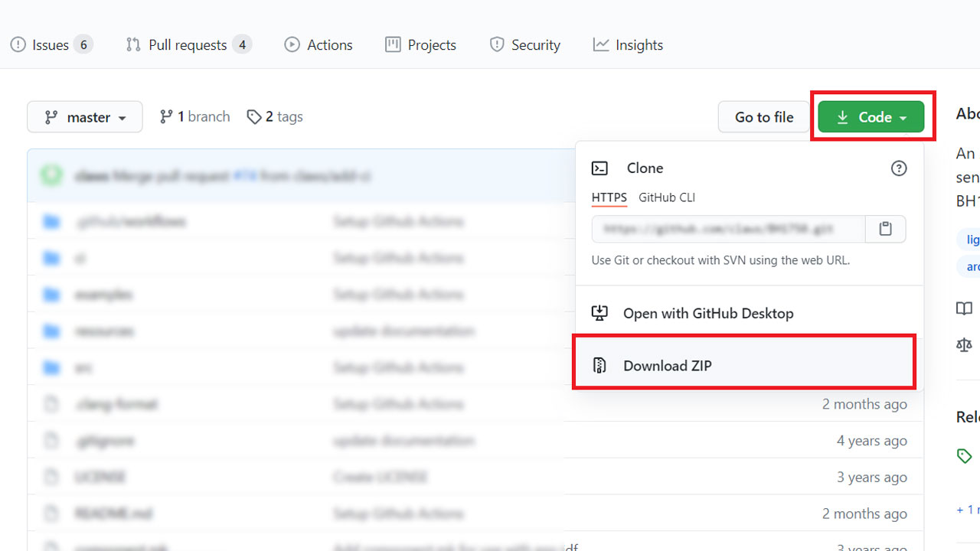Click the Projects board icon
Image resolution: width=980 pixels, height=551 pixels.
point(393,45)
